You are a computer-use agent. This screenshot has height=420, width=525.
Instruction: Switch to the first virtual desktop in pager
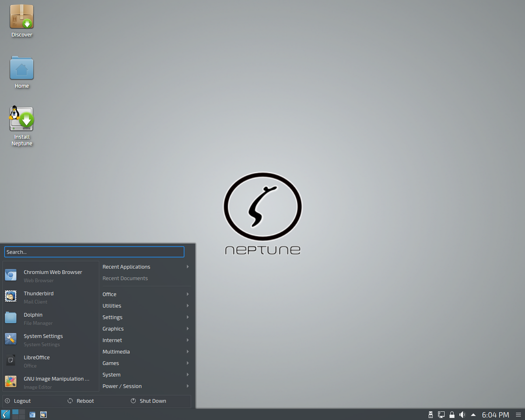pos(15,412)
